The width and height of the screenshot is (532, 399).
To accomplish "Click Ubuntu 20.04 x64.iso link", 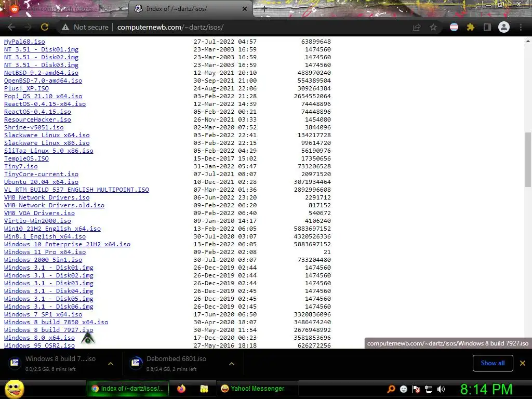I will [x=41, y=182].
